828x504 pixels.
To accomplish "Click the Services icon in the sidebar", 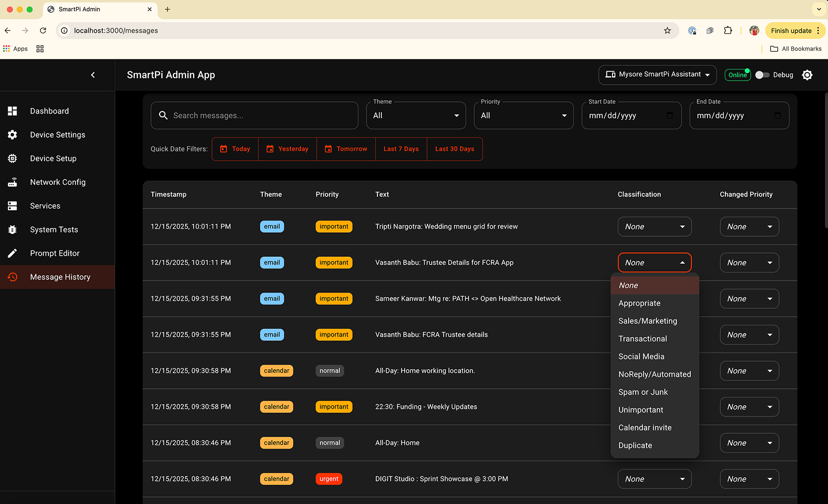I will coord(12,206).
